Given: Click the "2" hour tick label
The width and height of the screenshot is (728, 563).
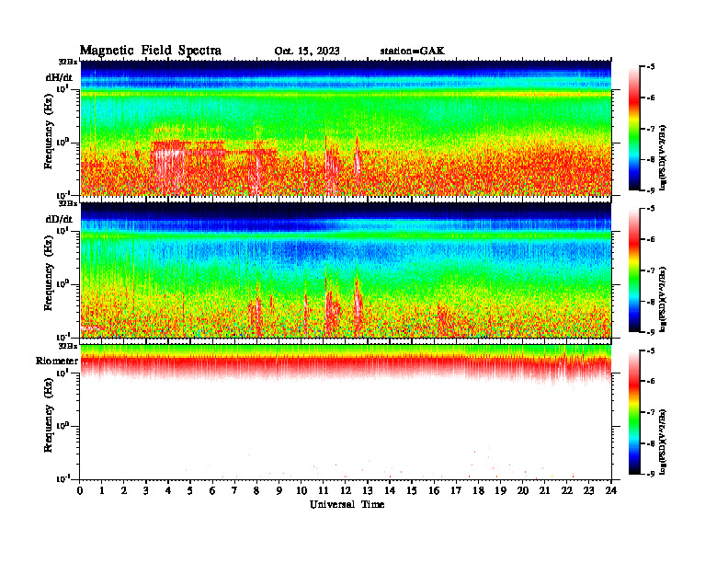Looking at the screenshot, I should click(x=124, y=491).
